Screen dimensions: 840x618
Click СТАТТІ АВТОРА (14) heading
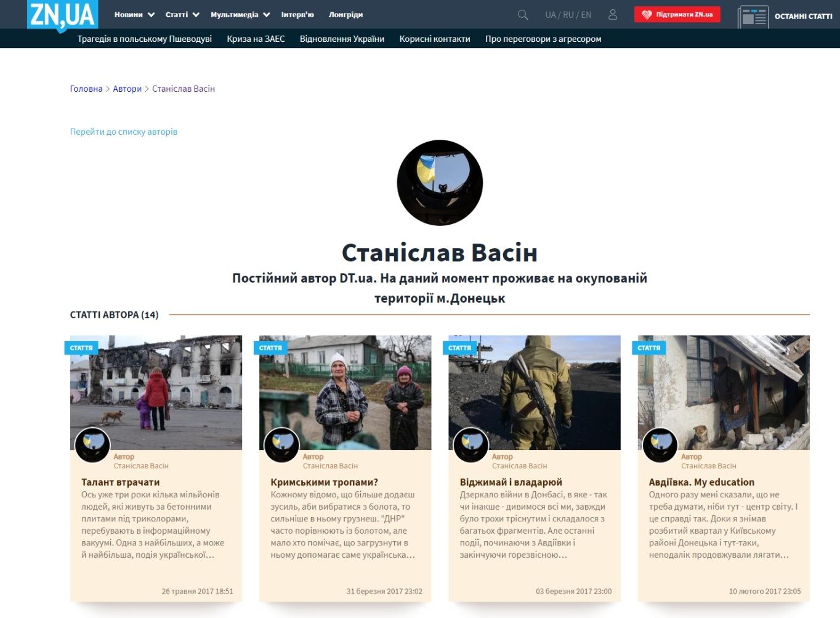coord(115,315)
